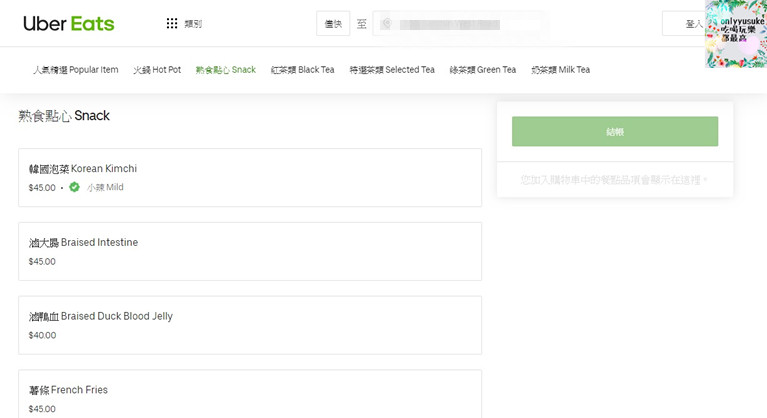Screen dimensions: 767x418
Task: Click the green Mild spice badge icon
Action: 74,187
